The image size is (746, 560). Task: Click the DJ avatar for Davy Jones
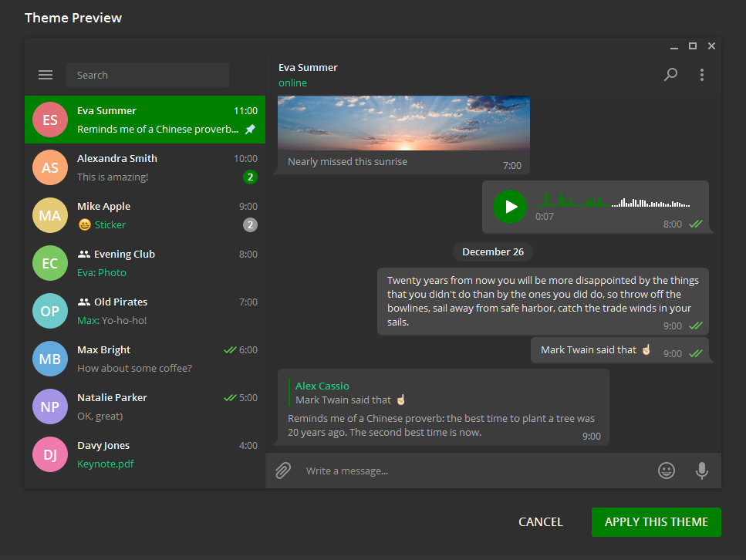pyautogui.click(x=50, y=454)
